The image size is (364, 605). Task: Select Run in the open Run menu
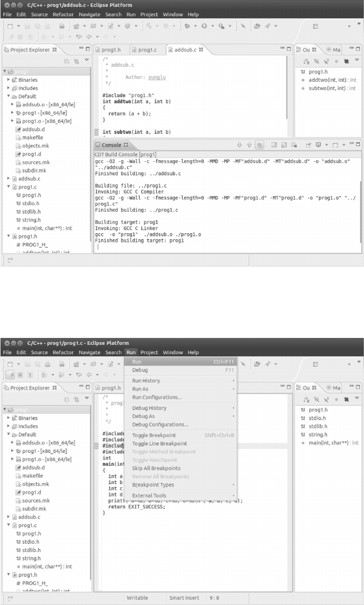point(181,362)
